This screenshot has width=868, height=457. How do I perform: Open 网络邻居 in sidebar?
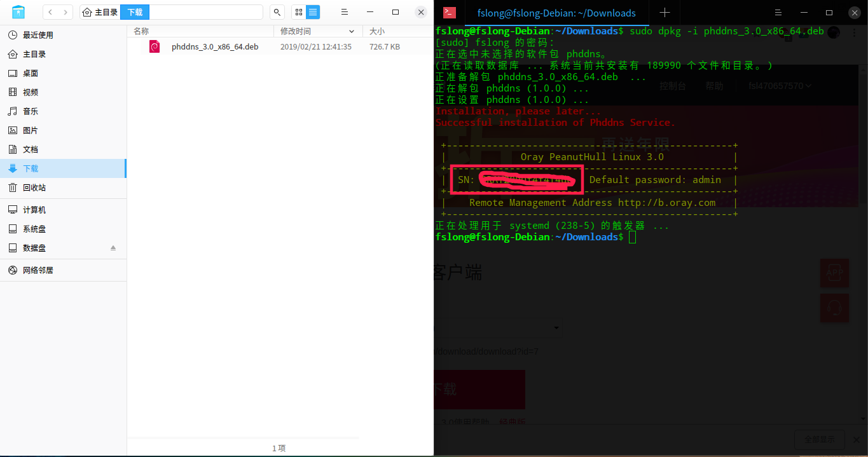[63, 270]
